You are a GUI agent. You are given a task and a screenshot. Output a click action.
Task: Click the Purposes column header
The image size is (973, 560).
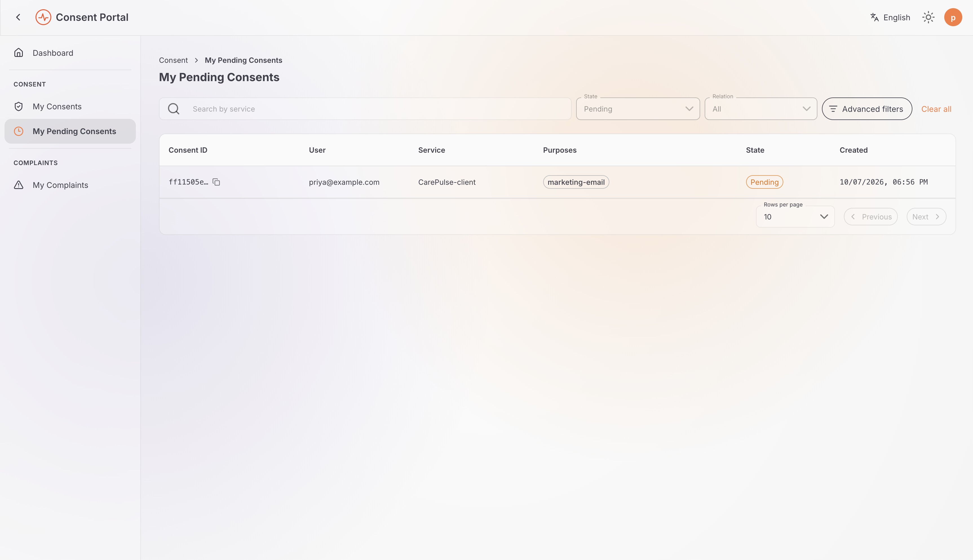(560, 150)
